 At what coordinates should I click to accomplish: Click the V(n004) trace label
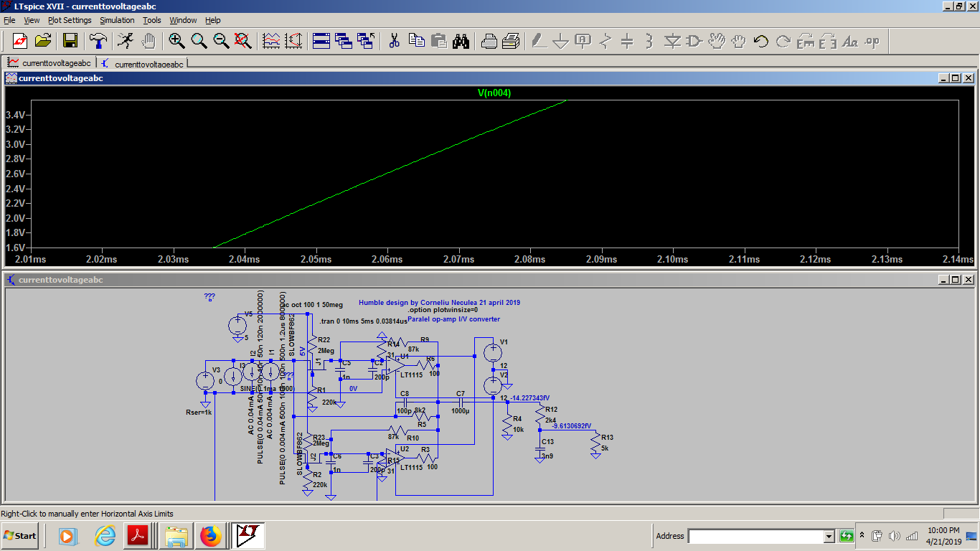click(x=494, y=93)
